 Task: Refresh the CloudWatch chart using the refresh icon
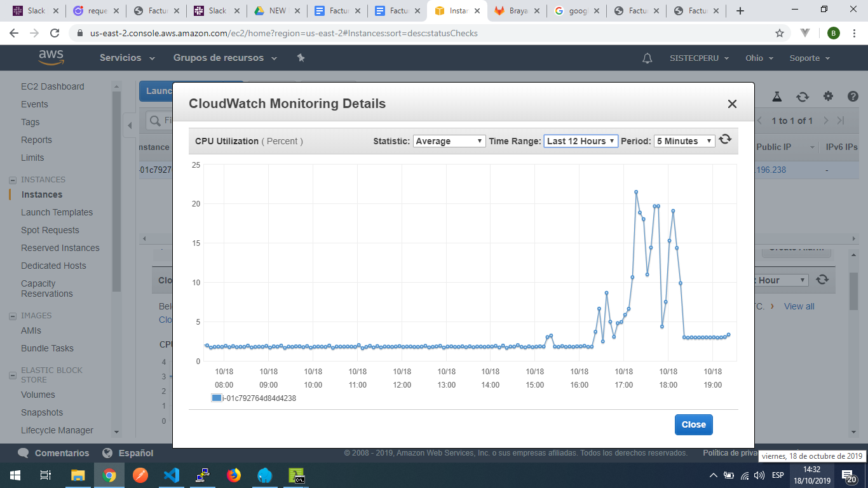(x=725, y=140)
